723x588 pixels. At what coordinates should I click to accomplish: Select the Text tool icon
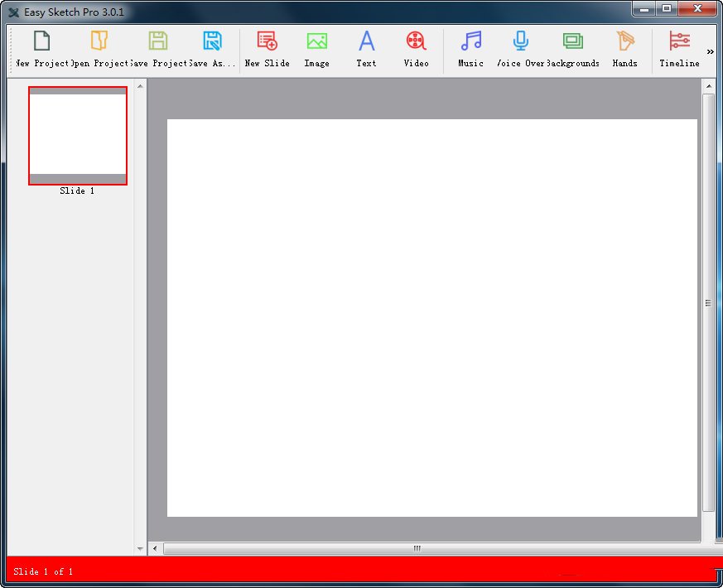[x=366, y=41]
